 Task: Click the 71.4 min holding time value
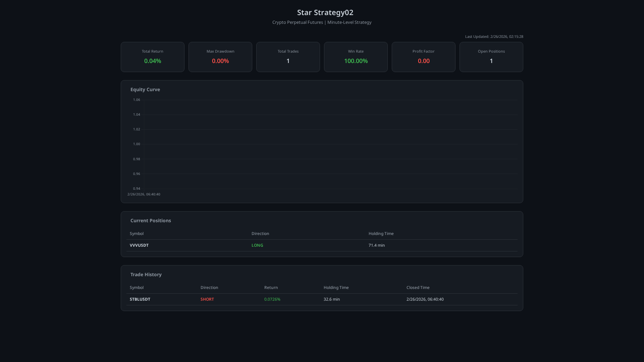[377, 245]
